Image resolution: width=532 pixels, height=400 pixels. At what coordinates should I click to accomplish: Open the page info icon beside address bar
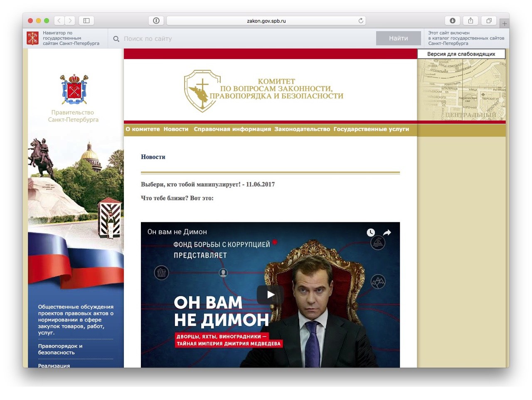click(x=156, y=20)
